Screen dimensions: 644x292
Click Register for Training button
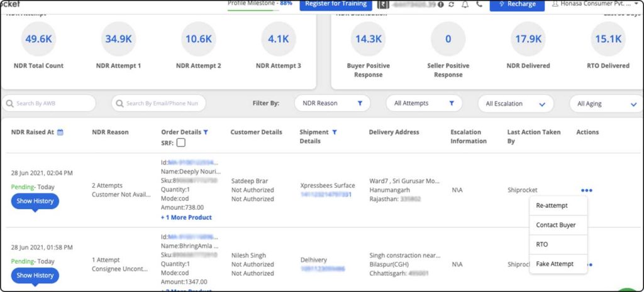336,4
